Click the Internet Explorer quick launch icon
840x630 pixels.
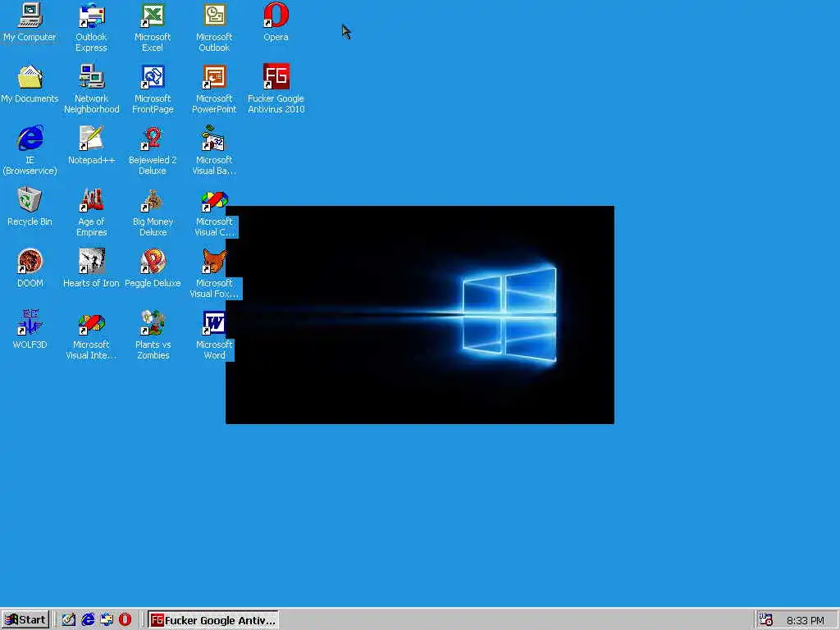pos(88,620)
